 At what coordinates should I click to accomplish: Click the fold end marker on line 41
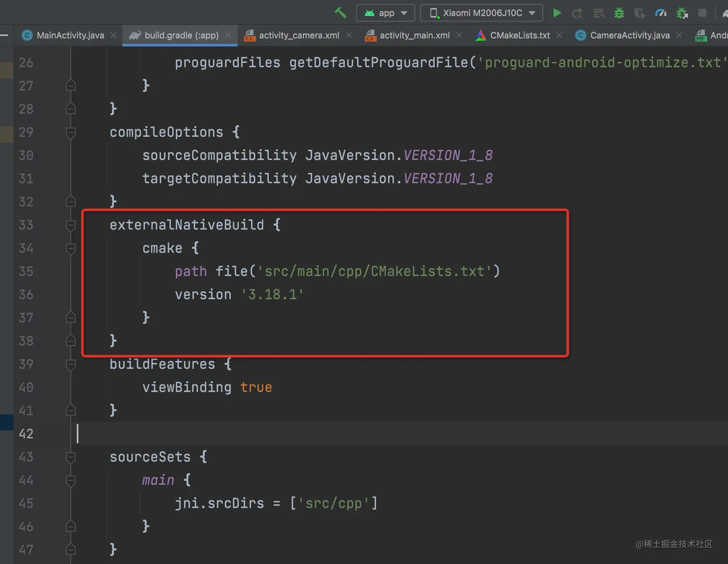point(71,410)
